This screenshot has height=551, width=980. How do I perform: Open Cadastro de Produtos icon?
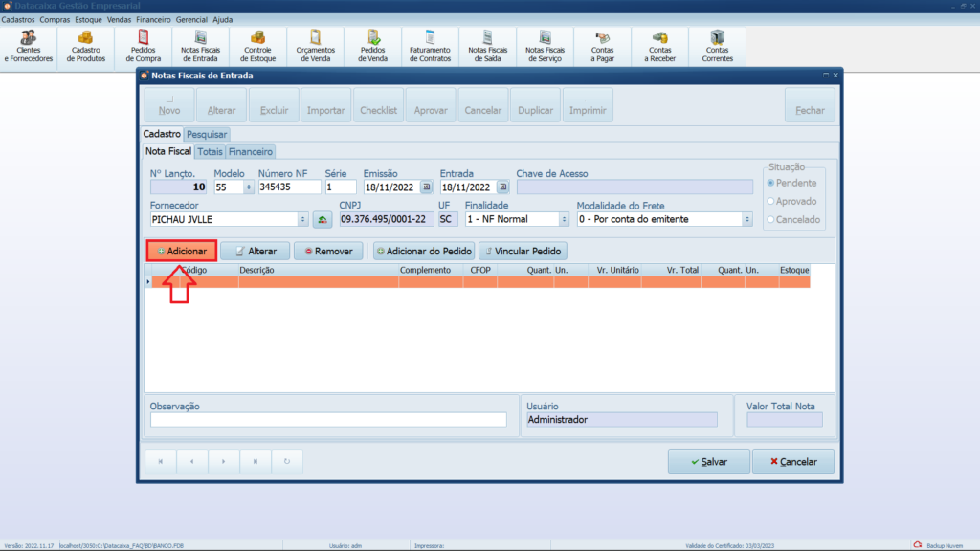tap(86, 46)
